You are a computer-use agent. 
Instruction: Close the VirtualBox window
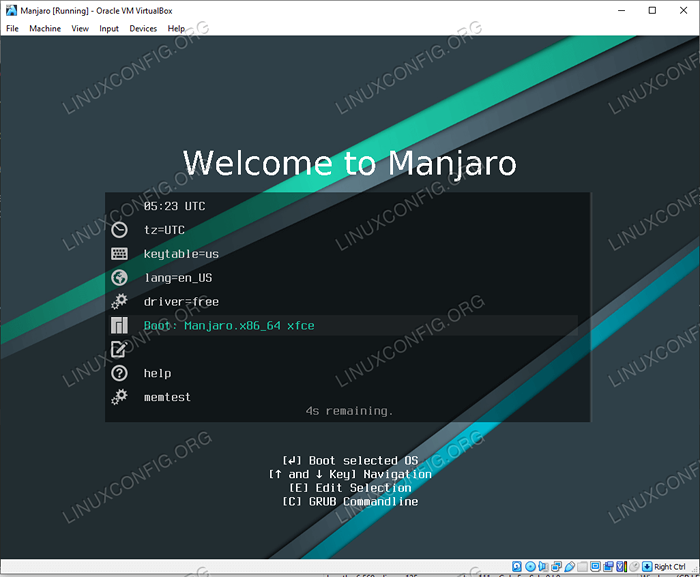pyautogui.click(x=683, y=10)
